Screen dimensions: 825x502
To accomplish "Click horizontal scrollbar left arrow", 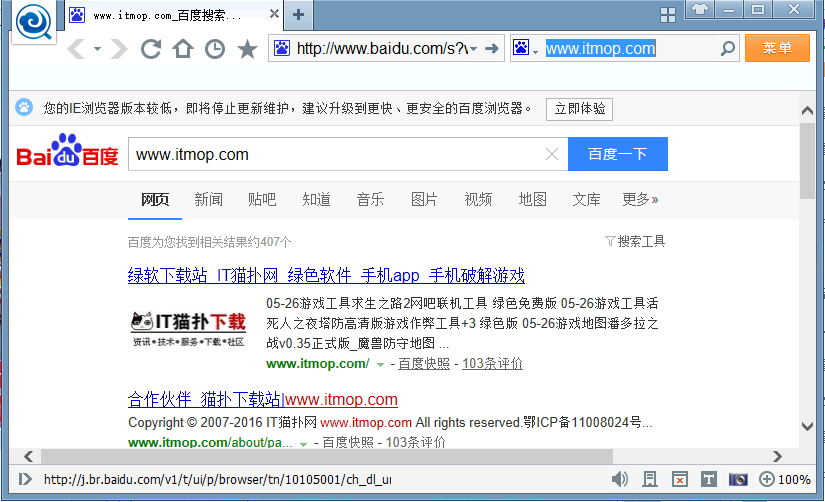I will coord(28,456).
